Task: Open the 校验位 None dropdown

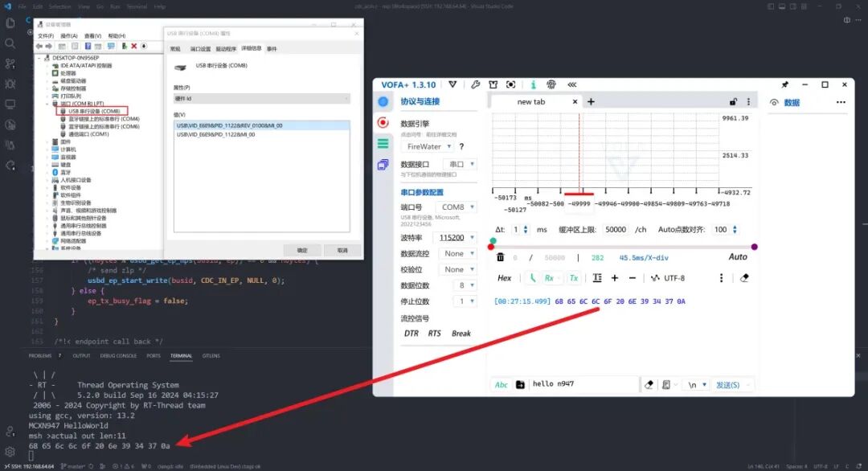Action: [457, 269]
